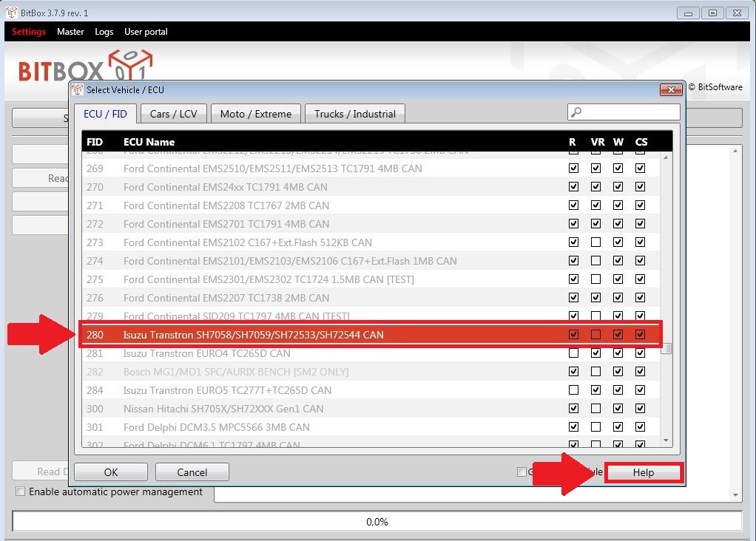Select row Ford Continental EMS2301/EMS2302 [TEST]
The width and height of the screenshot is (756, 541).
(x=371, y=279)
